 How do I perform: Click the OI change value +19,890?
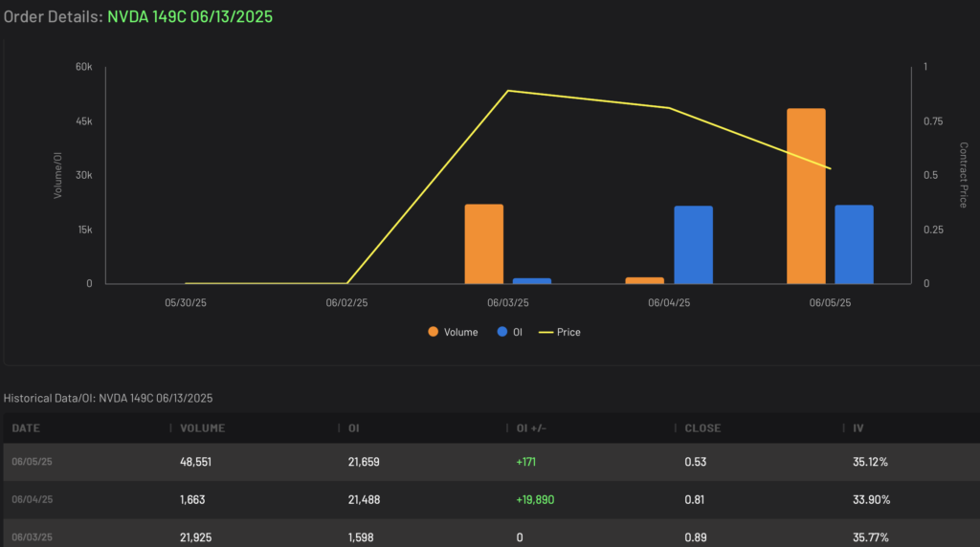pyautogui.click(x=535, y=499)
